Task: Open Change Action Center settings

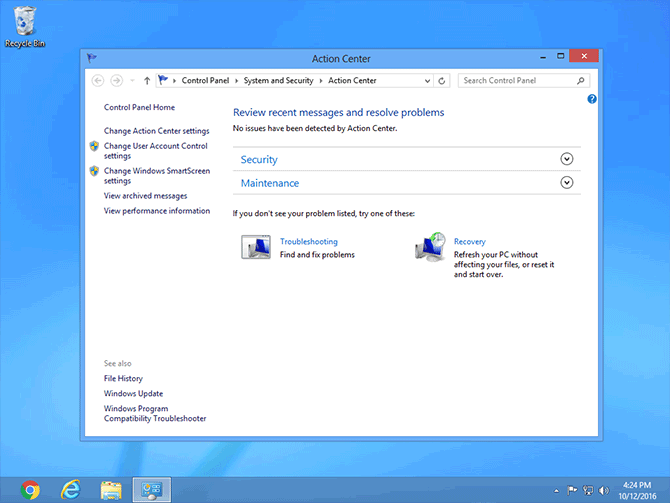Action: (x=156, y=131)
